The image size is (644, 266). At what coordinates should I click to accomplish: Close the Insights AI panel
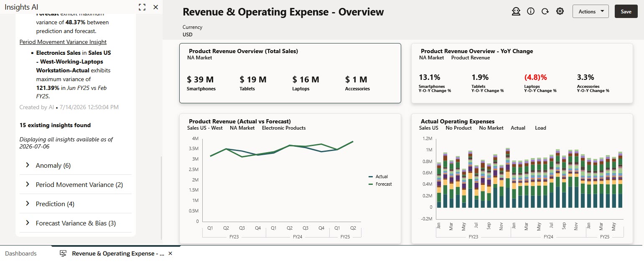pyautogui.click(x=155, y=7)
